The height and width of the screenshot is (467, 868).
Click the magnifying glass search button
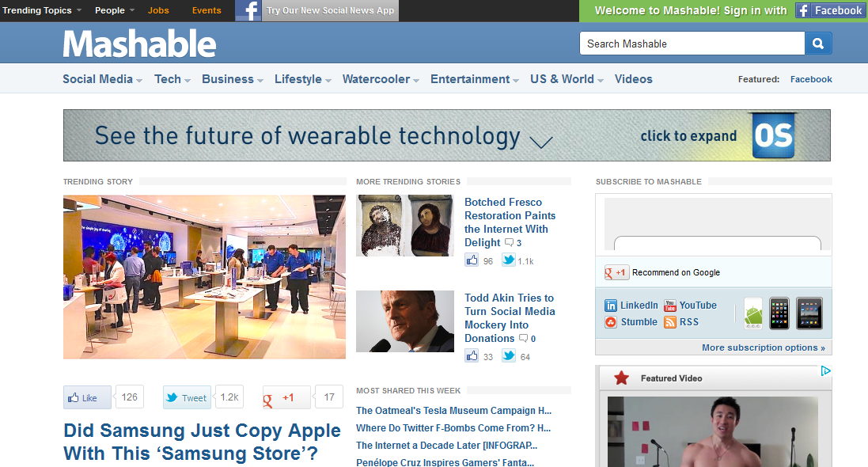pyautogui.click(x=818, y=44)
